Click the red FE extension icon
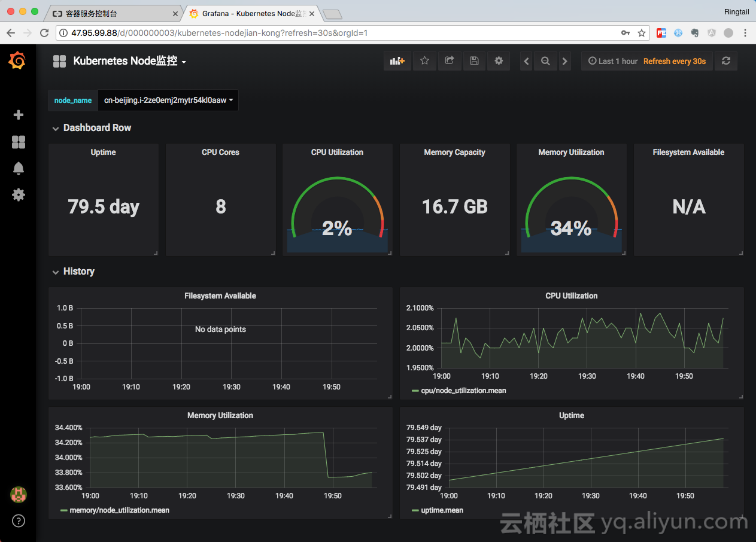The image size is (756, 542). [x=661, y=33]
